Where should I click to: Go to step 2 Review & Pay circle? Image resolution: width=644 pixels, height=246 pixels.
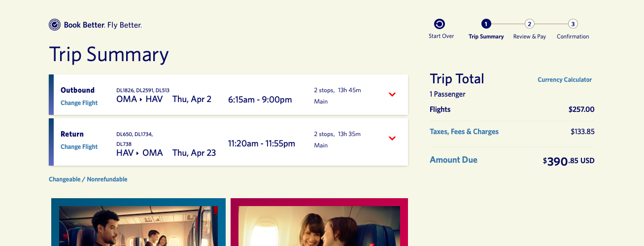click(529, 24)
